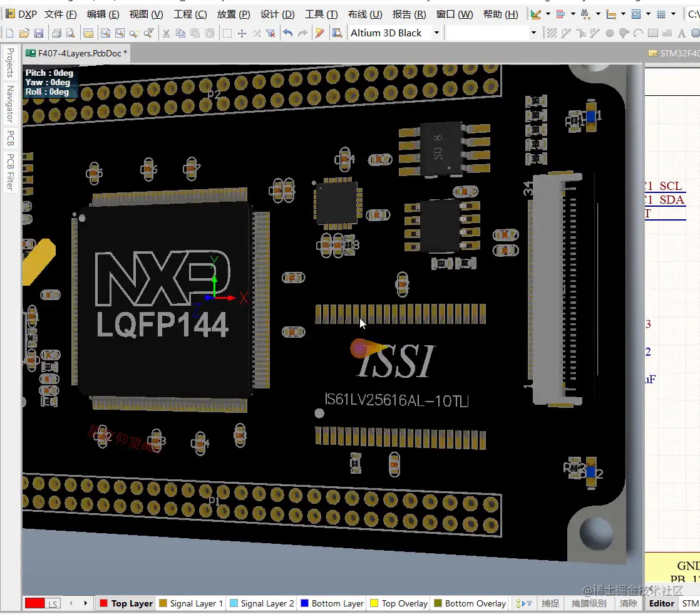Open a file with the folder icon
The height and width of the screenshot is (614, 700).
(24, 33)
